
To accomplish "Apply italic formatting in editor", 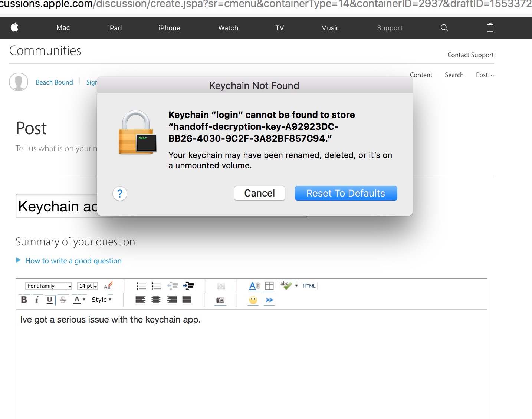I will [36, 300].
